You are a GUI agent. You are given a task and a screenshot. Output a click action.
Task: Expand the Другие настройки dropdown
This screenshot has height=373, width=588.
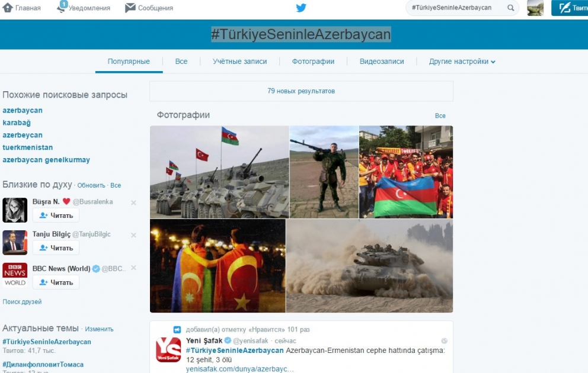click(x=462, y=62)
